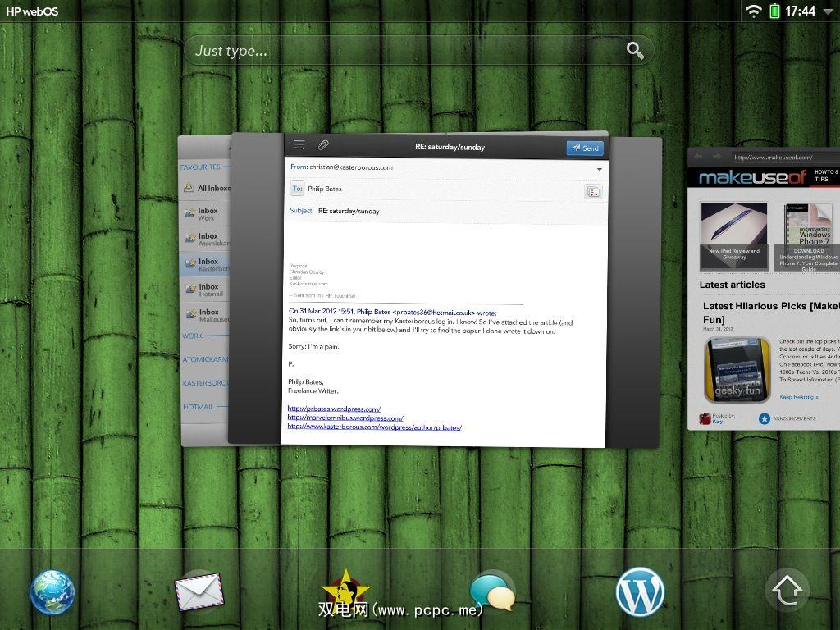Screen dimensions: 840x630
Task: Open the system menu arrow beside clock
Action: [x=828, y=11]
